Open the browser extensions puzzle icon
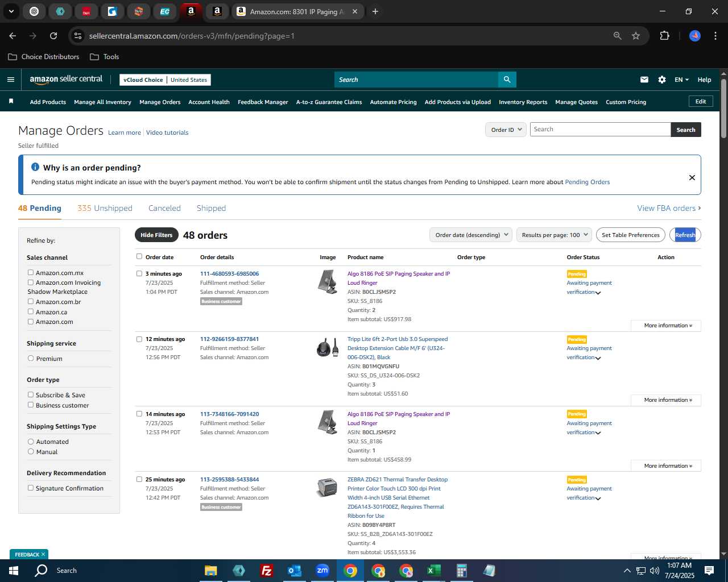The width and height of the screenshot is (728, 582). [x=664, y=36]
